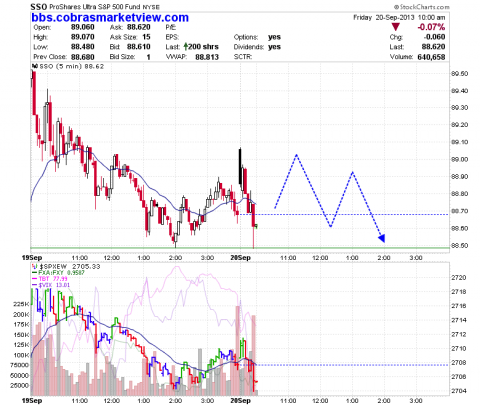Click the VWAP value 88.813
Viewport: 480px width, 406px height.
point(207,57)
